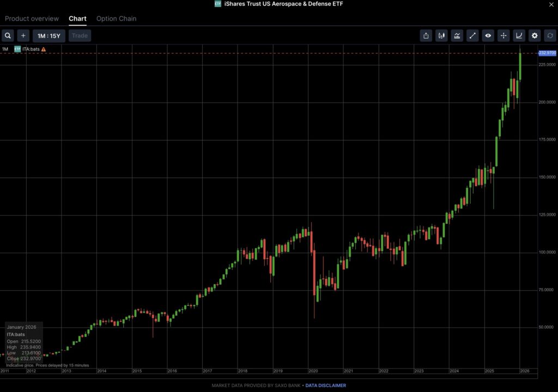Close the chart window with the X
558x392 pixels.
tap(550, 4)
